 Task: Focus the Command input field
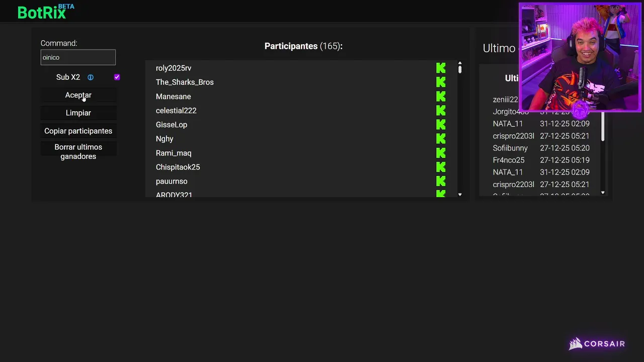click(78, 57)
